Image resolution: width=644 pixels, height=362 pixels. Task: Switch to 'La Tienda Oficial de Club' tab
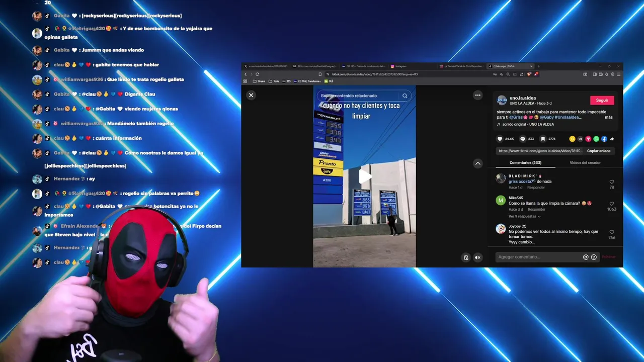pyautogui.click(x=461, y=66)
